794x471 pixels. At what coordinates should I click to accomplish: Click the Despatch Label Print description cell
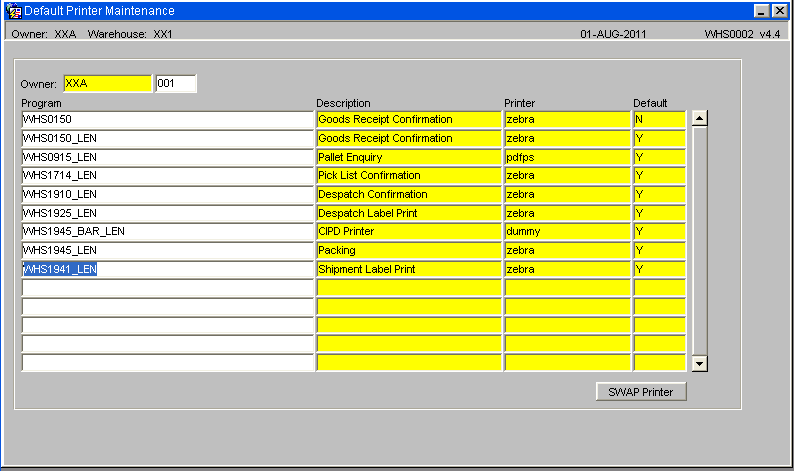[x=409, y=213]
